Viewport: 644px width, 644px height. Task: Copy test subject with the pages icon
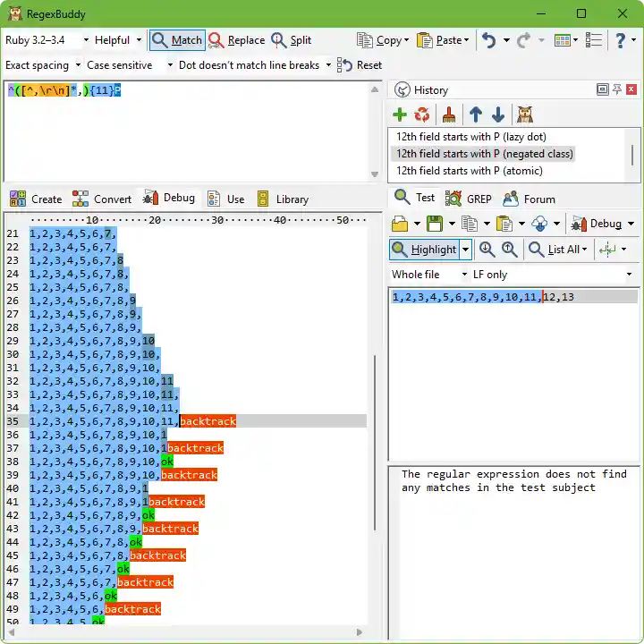[x=469, y=224]
